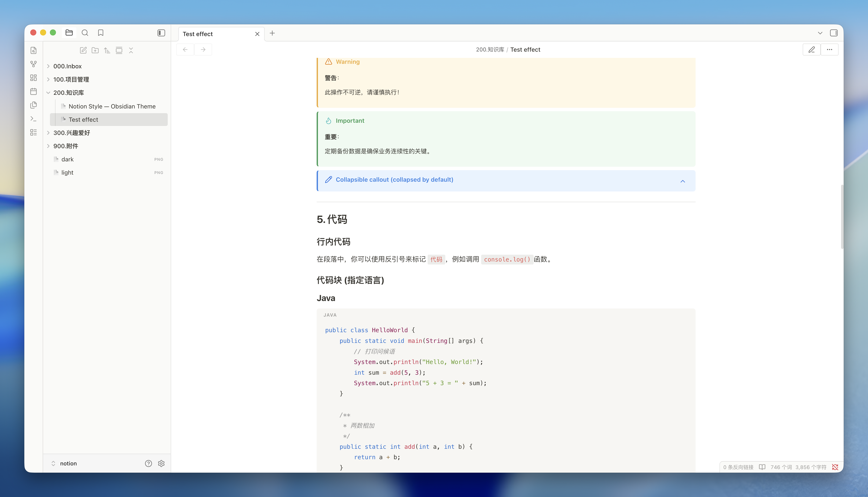This screenshot has height=497, width=868.
Task: Expand the Collapsible callout chevron
Action: point(682,181)
